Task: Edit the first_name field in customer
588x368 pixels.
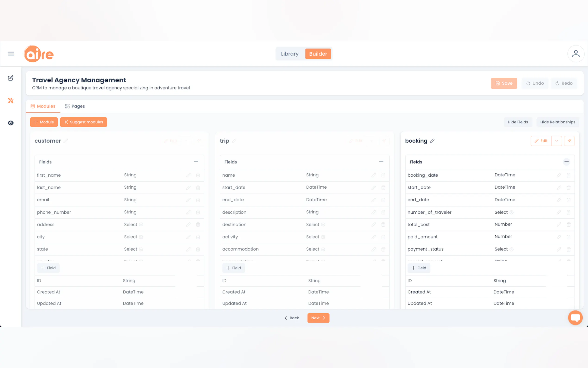Action: pos(188,175)
